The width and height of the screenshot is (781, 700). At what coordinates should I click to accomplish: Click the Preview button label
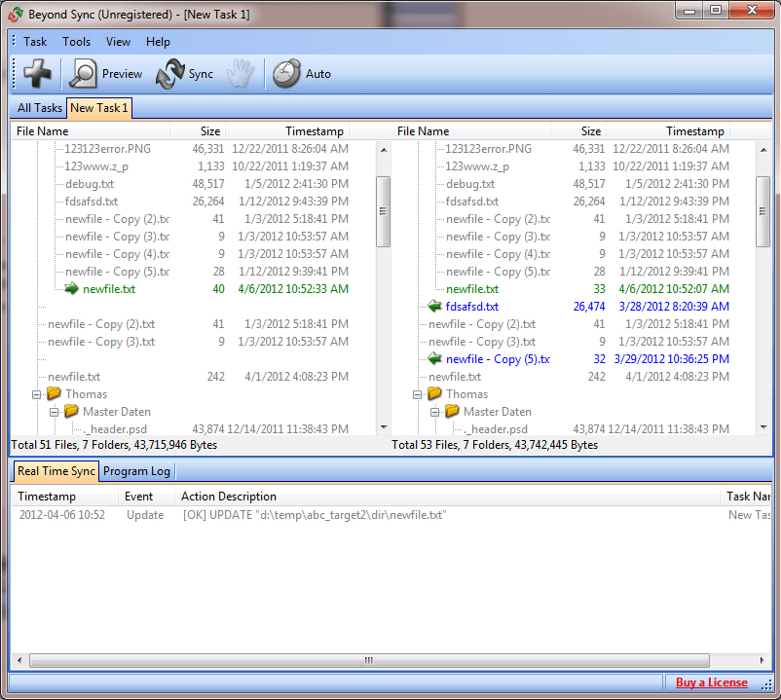[122, 74]
